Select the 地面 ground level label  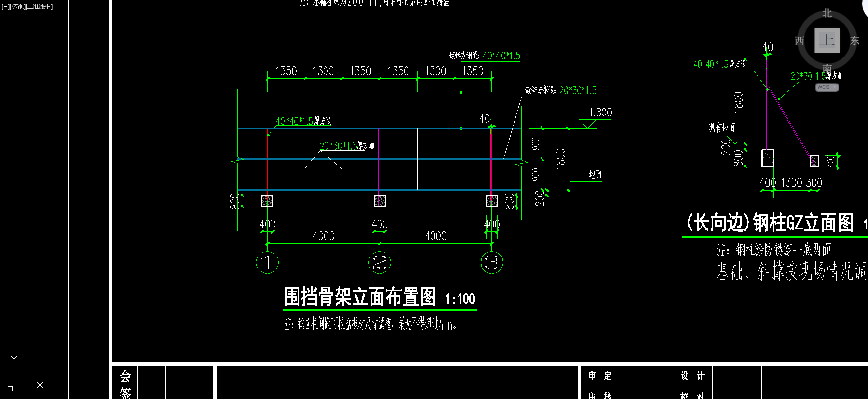pyautogui.click(x=595, y=174)
